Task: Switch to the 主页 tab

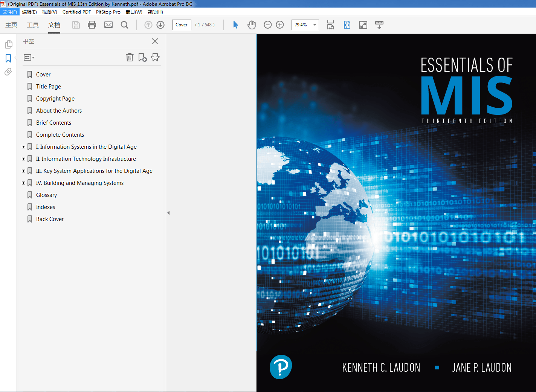Action: click(x=11, y=25)
